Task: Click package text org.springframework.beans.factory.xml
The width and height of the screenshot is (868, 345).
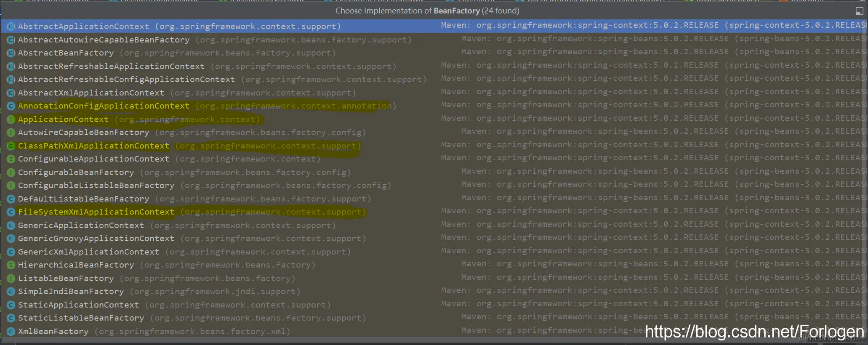Action: point(192,332)
